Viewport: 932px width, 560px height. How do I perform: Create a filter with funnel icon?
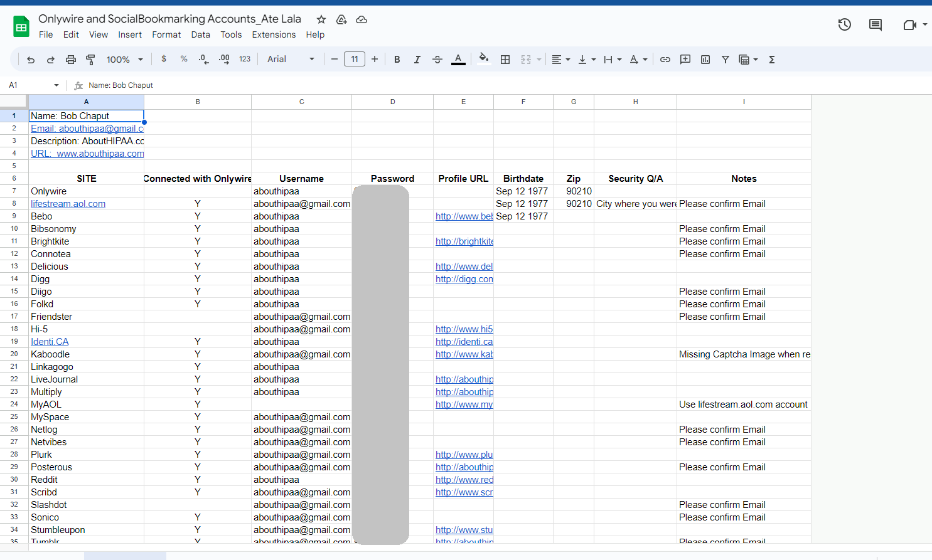pos(726,60)
